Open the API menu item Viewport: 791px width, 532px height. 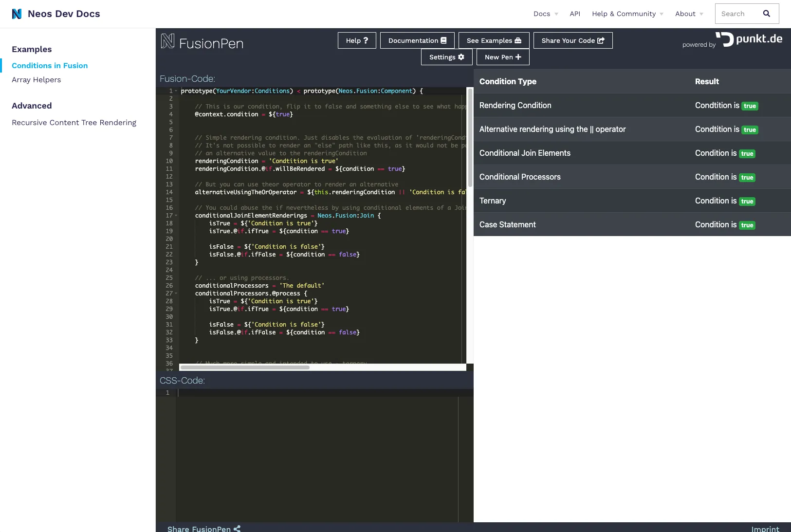[x=575, y=14]
